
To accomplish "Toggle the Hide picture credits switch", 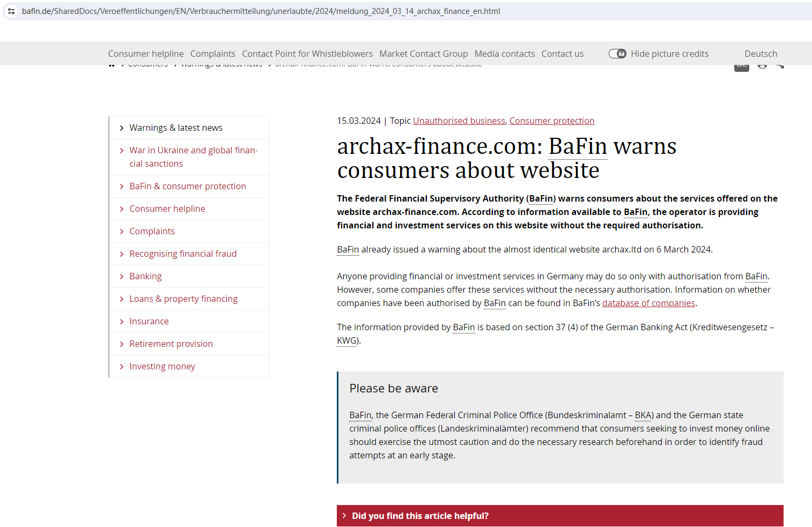I will tap(617, 54).
